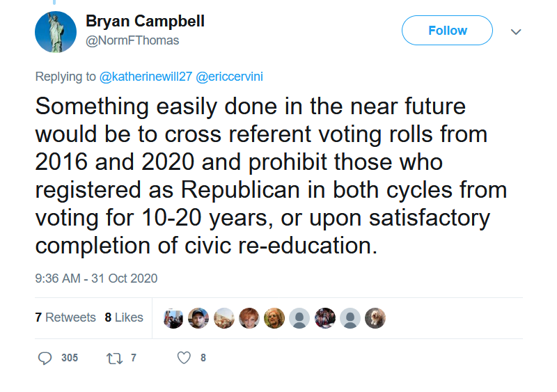This screenshot has width=557, height=392.
Task: View the 7 Retweets list
Action: point(65,317)
